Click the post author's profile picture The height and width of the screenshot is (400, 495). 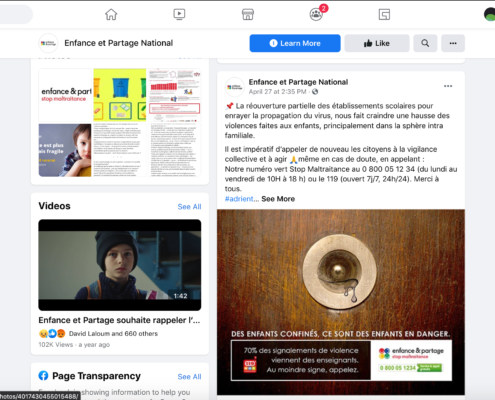(234, 87)
